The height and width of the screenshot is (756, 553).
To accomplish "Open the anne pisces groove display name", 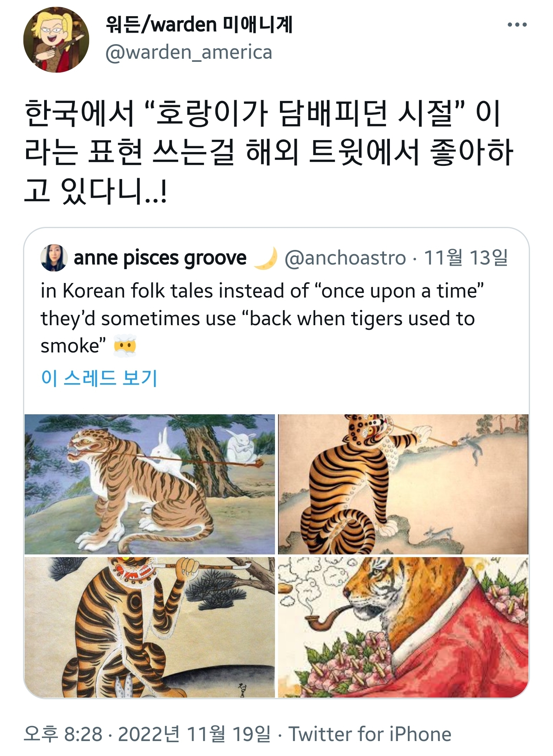I will click(x=160, y=258).
